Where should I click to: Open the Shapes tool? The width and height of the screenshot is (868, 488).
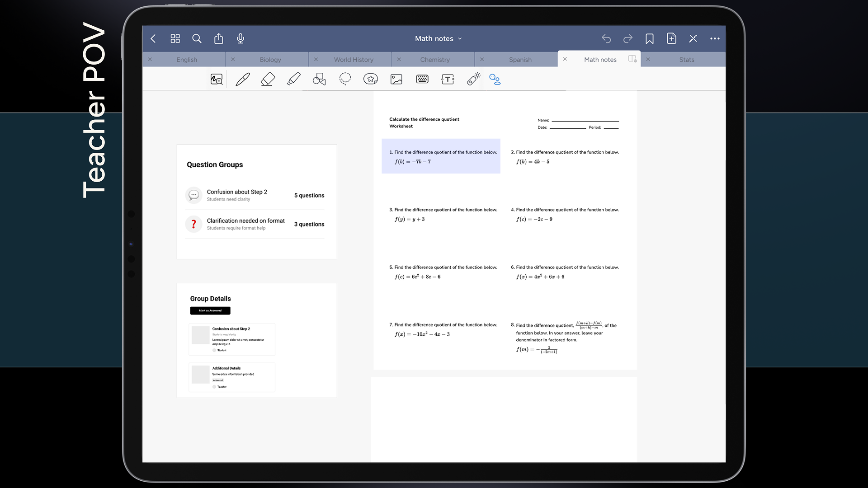pos(319,80)
